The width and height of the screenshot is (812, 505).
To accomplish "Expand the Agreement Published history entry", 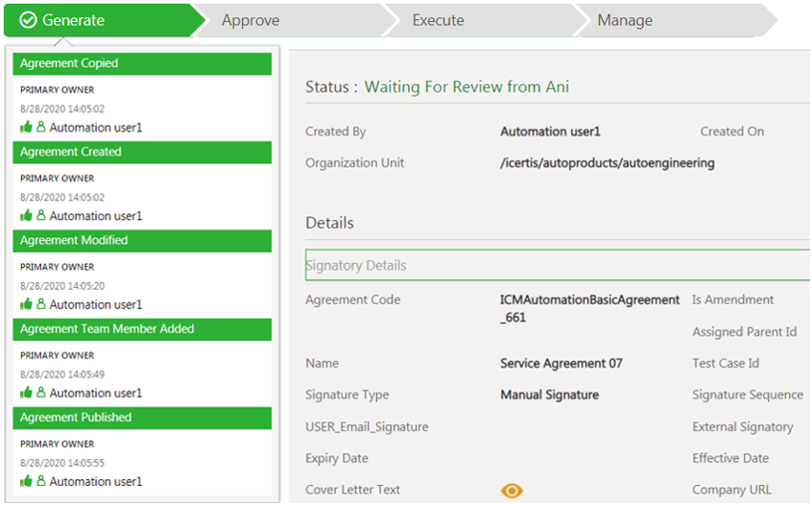I will tap(142, 418).
